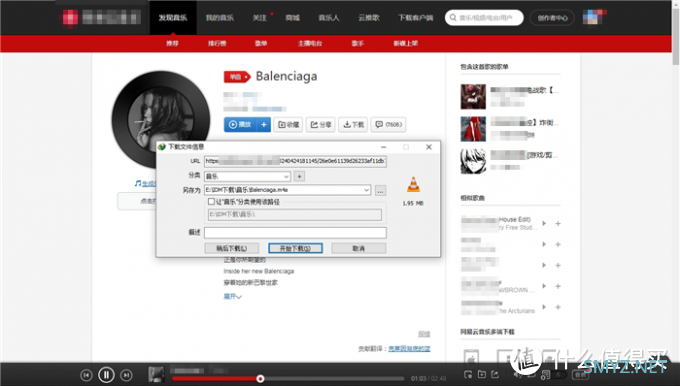
Task: Click the album cover thumbnail in the player bar
Action: [x=156, y=374]
